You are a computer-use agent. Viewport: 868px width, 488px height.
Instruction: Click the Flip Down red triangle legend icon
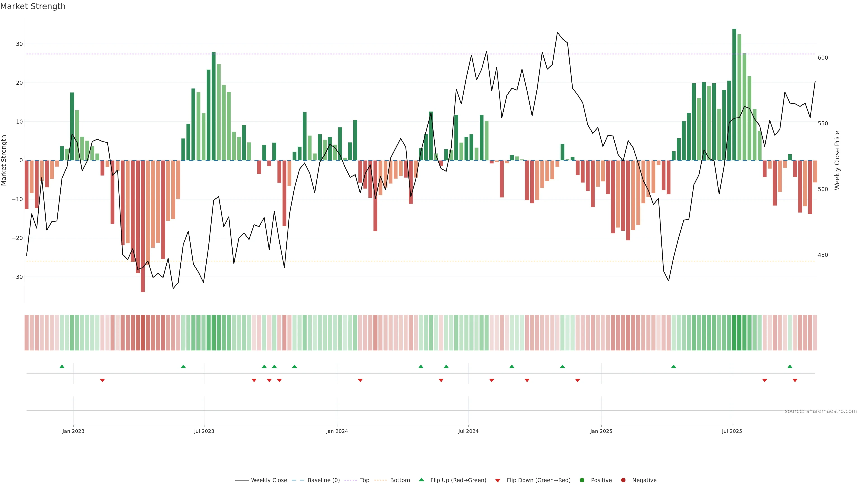click(498, 481)
